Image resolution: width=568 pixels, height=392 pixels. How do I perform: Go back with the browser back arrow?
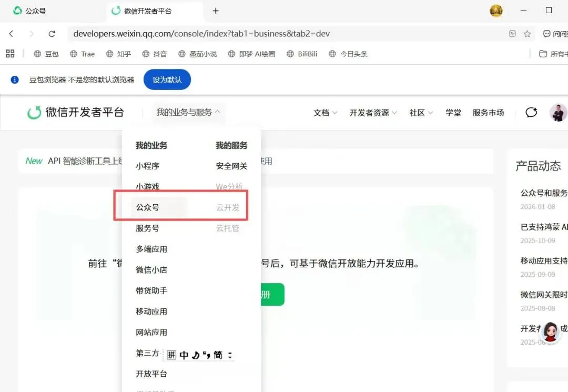click(11, 34)
